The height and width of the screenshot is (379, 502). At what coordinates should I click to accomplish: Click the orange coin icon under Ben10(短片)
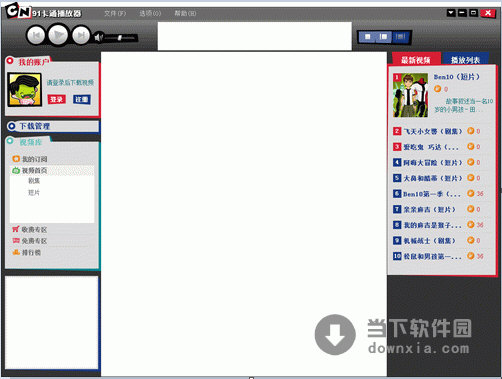tap(437, 89)
